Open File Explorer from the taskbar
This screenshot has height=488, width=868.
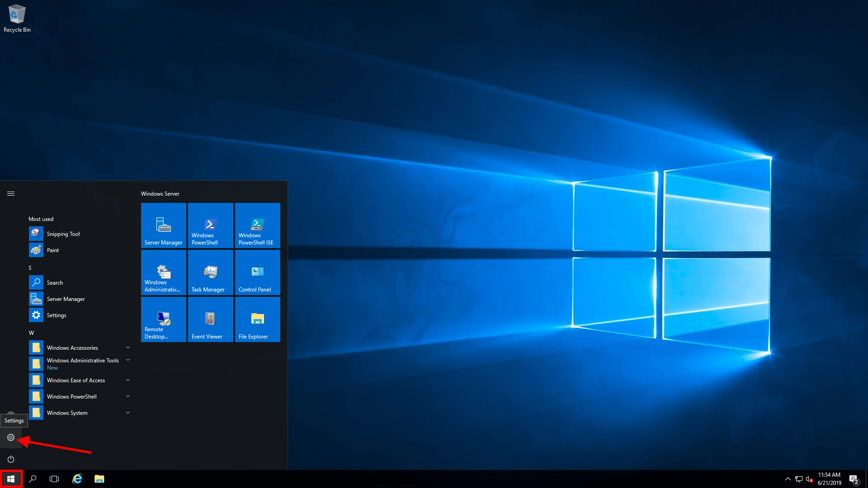coord(99,479)
